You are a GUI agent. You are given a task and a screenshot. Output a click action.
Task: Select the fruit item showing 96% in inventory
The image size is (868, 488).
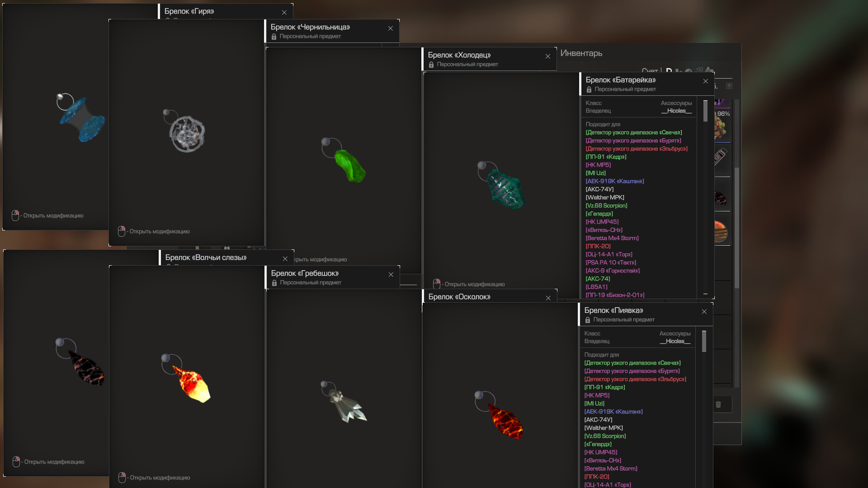722,125
